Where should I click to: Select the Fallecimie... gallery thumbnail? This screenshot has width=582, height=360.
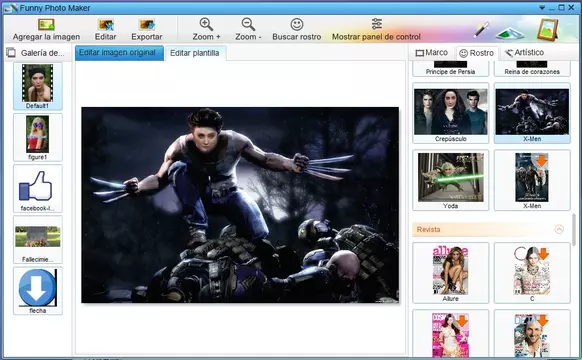[37, 239]
